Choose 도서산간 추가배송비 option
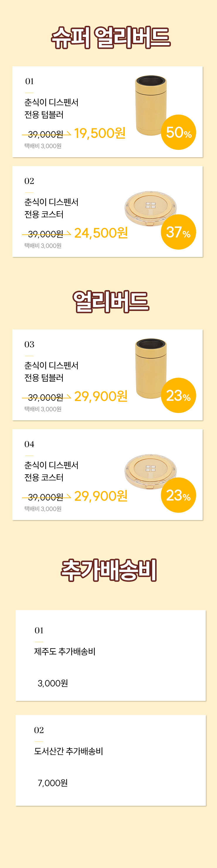 [111, 760]
